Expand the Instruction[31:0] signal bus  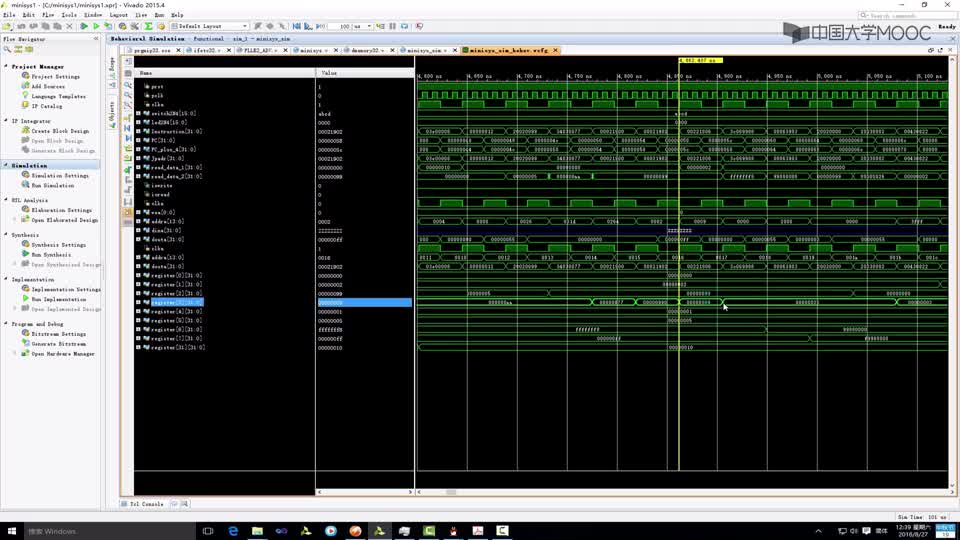[x=138, y=131]
